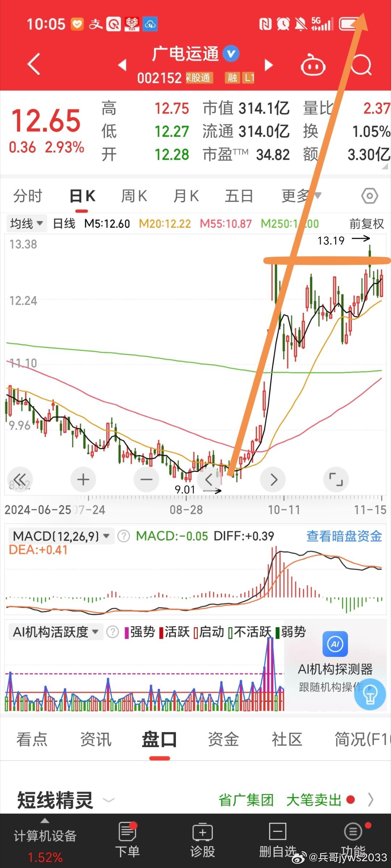391x868 pixels.
Task: Tap the floating lightbulb tip button
Action: click(370, 694)
